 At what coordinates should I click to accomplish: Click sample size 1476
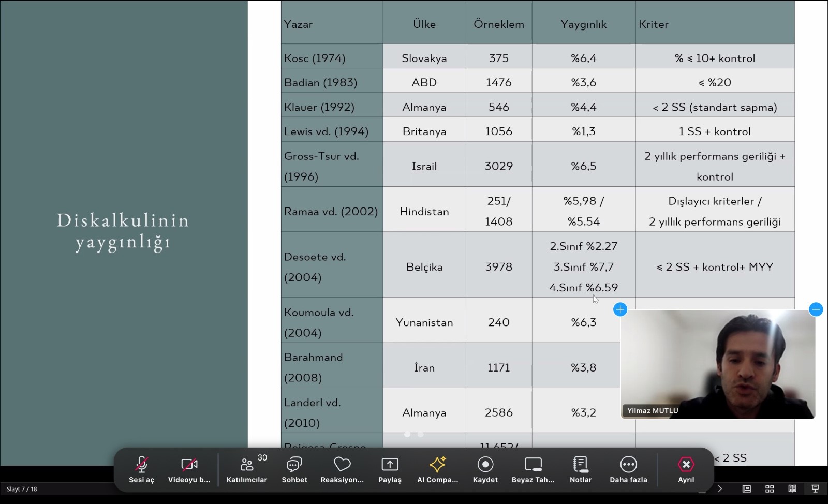499,82
